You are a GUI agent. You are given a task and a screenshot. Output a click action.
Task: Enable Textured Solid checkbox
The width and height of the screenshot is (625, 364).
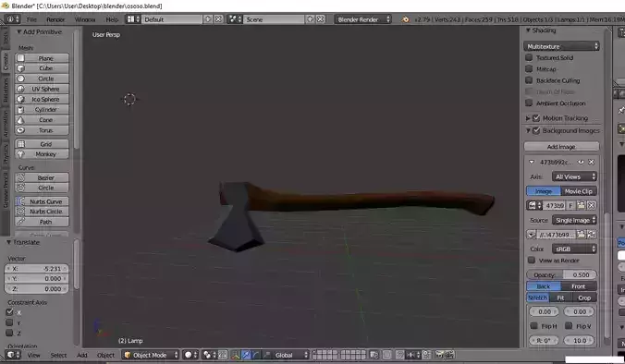[529, 58]
